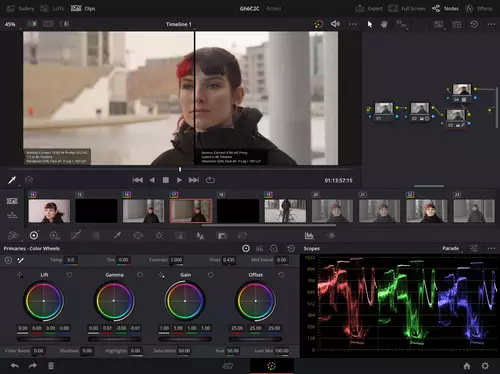This screenshot has height=374, width=500.
Task: Open the Blur palette
Action: click(200, 236)
